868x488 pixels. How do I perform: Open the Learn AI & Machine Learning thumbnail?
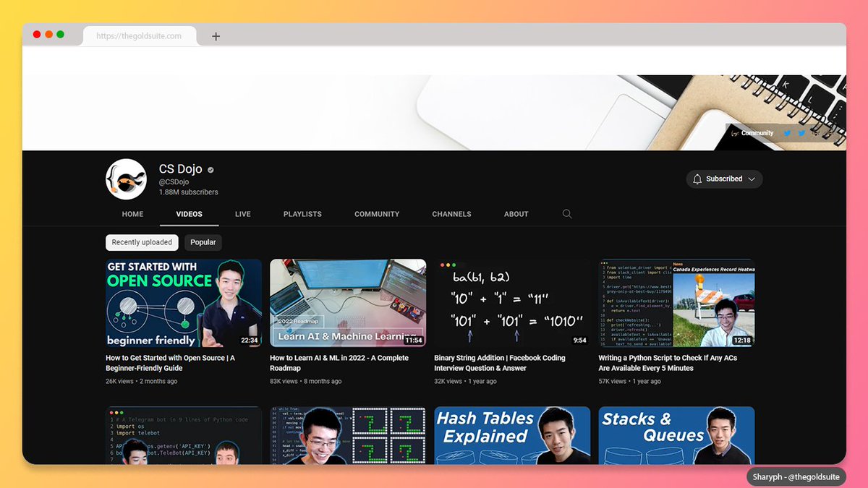pyautogui.click(x=348, y=303)
